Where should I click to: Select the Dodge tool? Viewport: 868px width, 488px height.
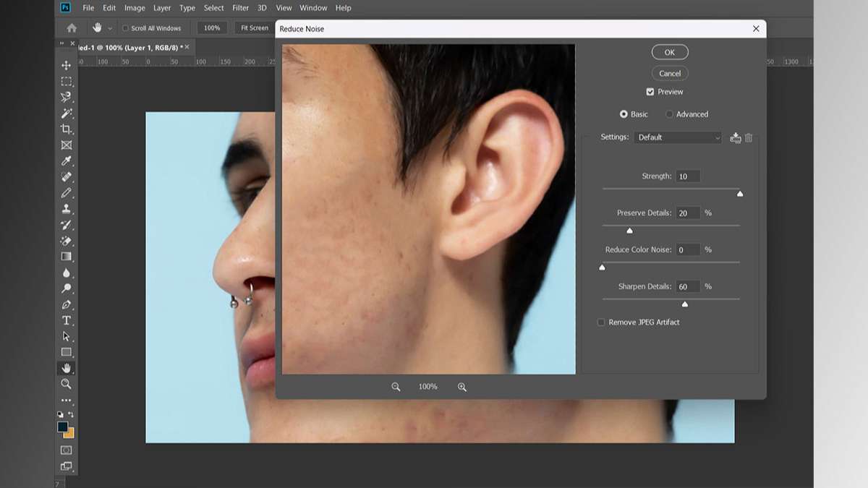[x=67, y=288]
